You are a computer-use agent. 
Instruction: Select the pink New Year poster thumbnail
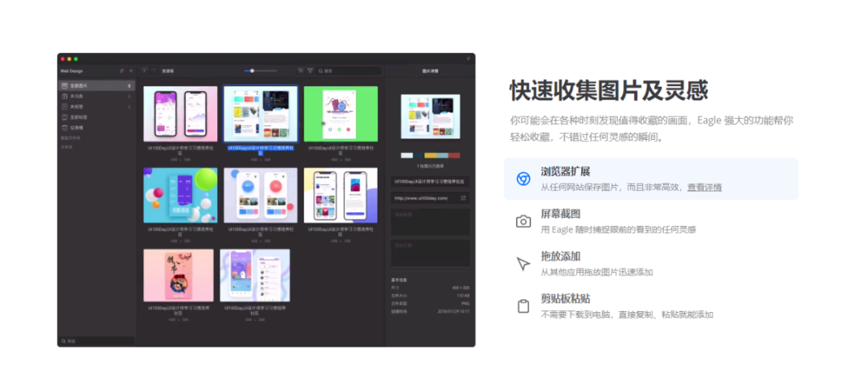pyautogui.click(x=178, y=275)
